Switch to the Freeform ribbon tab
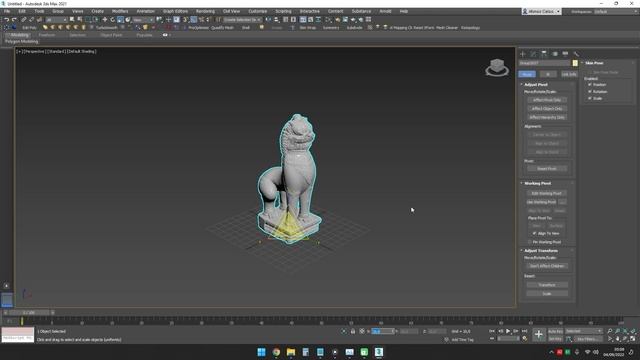 click(47, 35)
